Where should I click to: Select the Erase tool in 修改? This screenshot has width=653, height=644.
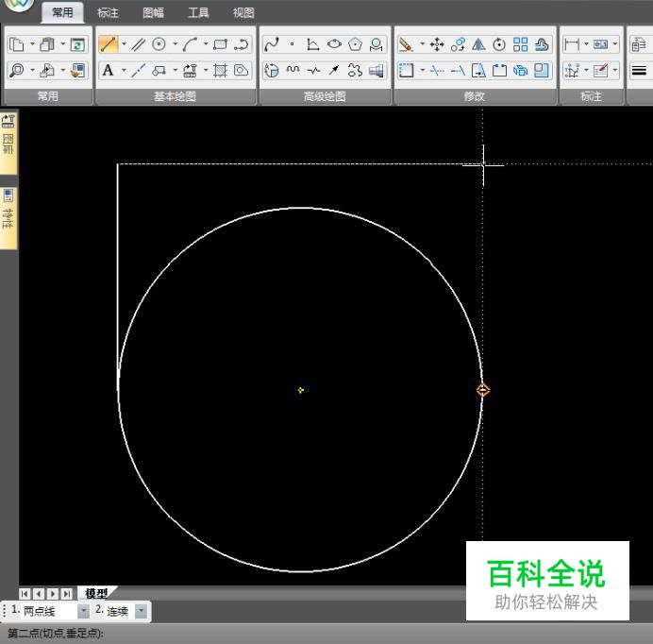(x=406, y=44)
